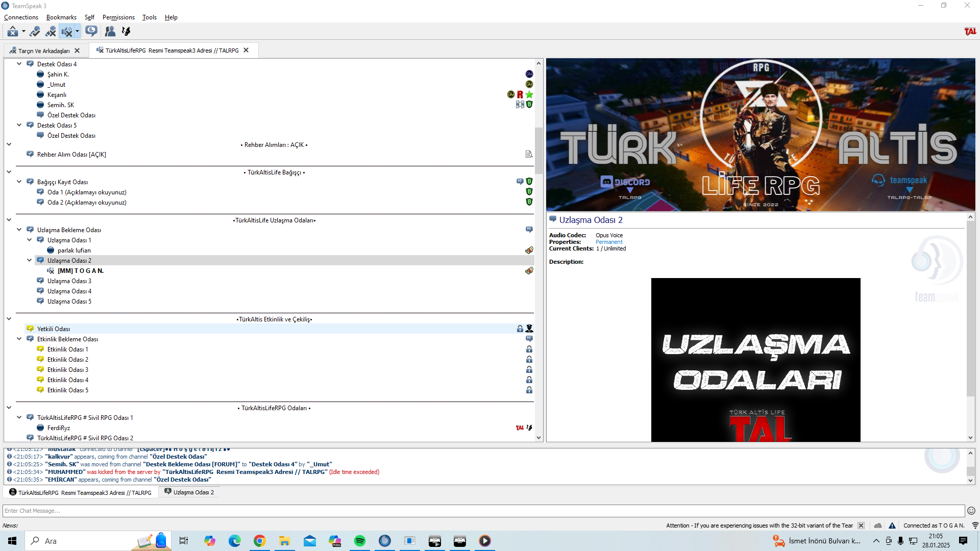The width and height of the screenshot is (980, 551).
Task: Collapse the Sivil RPG Odası 1 channel
Action: [19, 417]
